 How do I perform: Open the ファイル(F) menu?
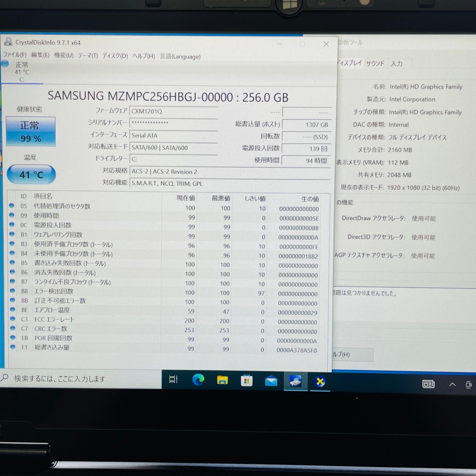pos(15,55)
